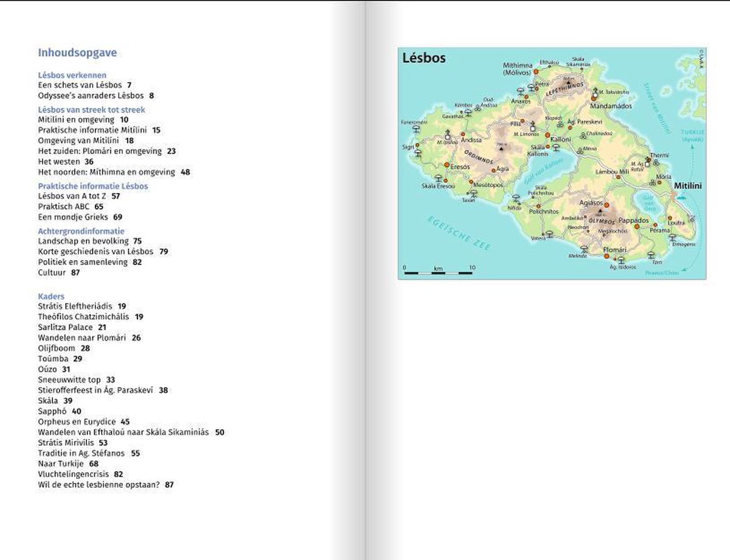Click 'EGEÏSCHE ZEE' sea label
Image resolution: width=730 pixels, height=560 pixels.
click(x=459, y=233)
